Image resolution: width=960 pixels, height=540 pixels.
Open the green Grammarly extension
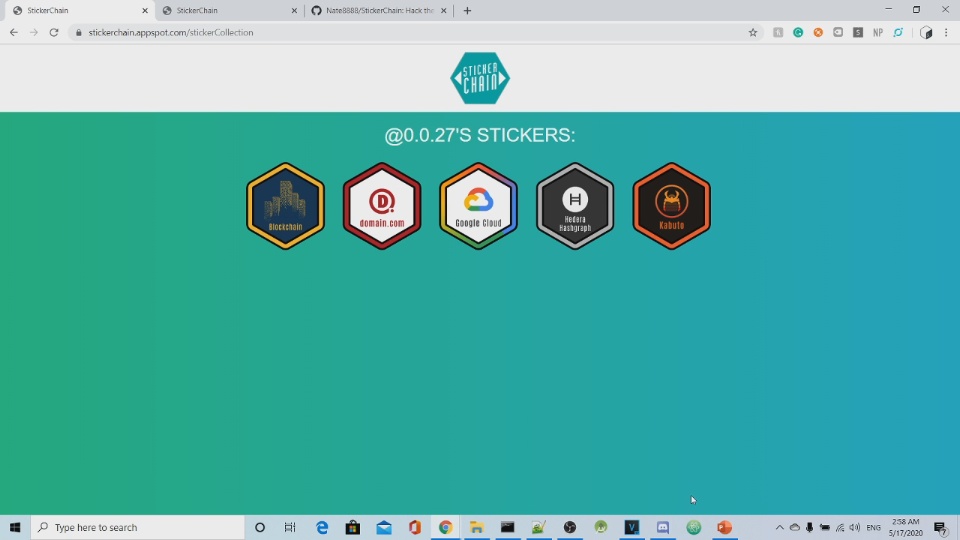pyautogui.click(x=798, y=32)
